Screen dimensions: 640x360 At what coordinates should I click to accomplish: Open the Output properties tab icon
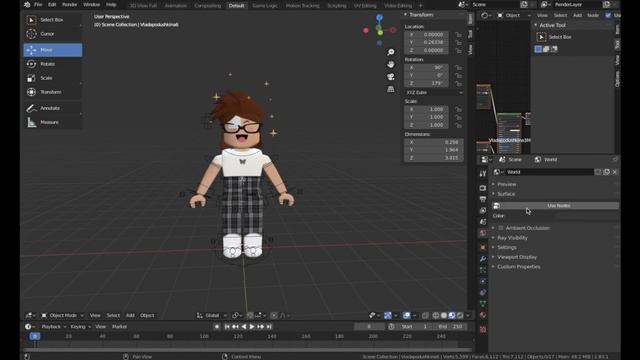pos(483,199)
